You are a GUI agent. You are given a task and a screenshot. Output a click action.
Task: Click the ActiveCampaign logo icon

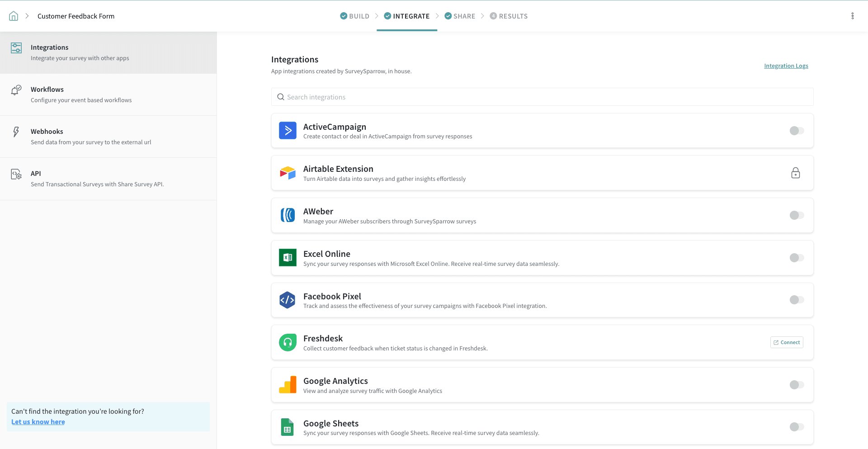pyautogui.click(x=288, y=131)
